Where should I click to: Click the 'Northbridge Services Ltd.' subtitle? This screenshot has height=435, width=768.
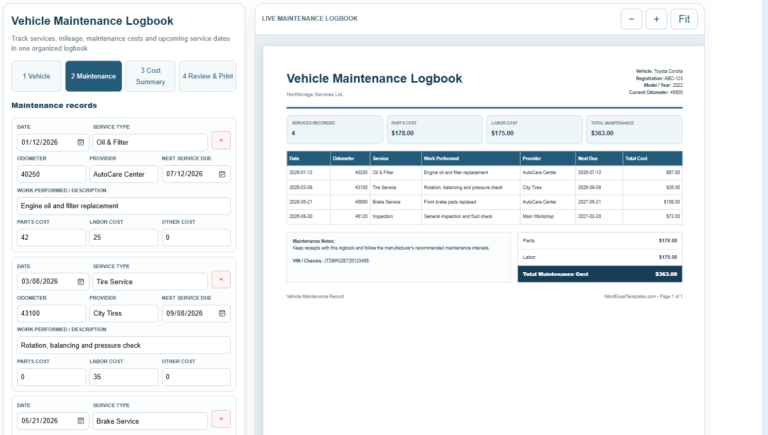[x=314, y=95]
